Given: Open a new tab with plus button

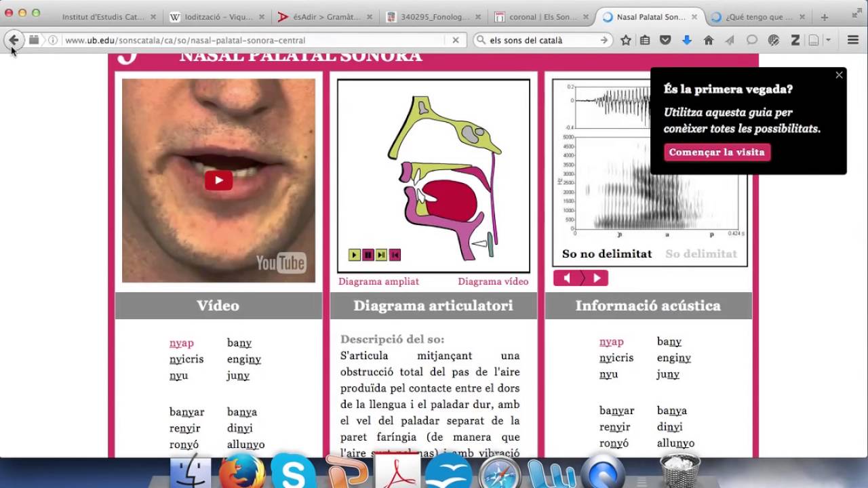Looking at the screenshot, I should click(x=825, y=17).
